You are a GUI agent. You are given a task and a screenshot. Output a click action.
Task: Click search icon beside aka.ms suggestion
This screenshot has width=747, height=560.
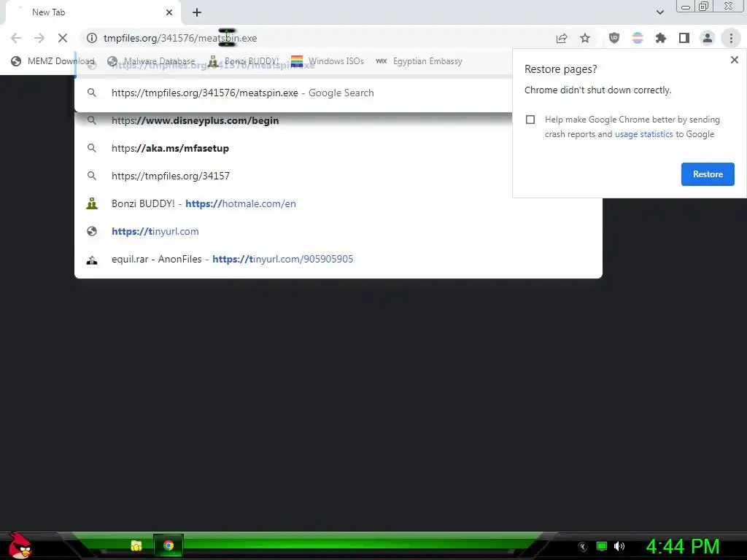click(x=92, y=148)
